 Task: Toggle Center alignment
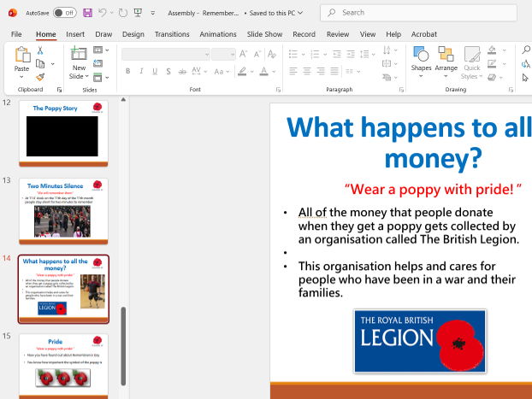click(307, 71)
